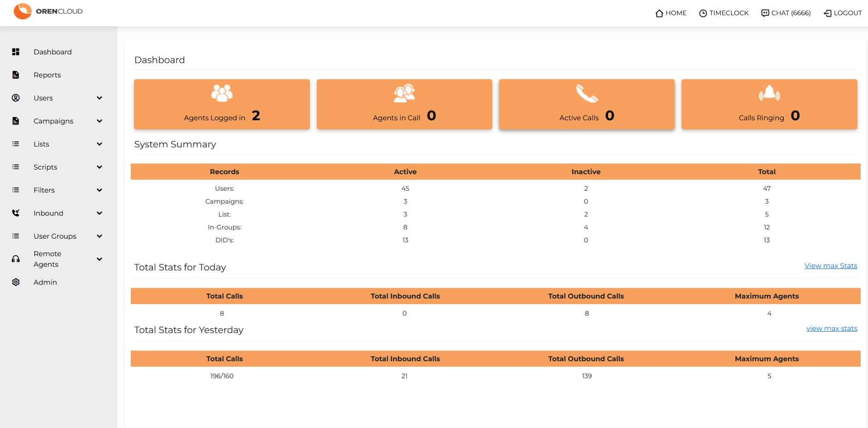Expand the Inbound submenu chevron

point(99,213)
